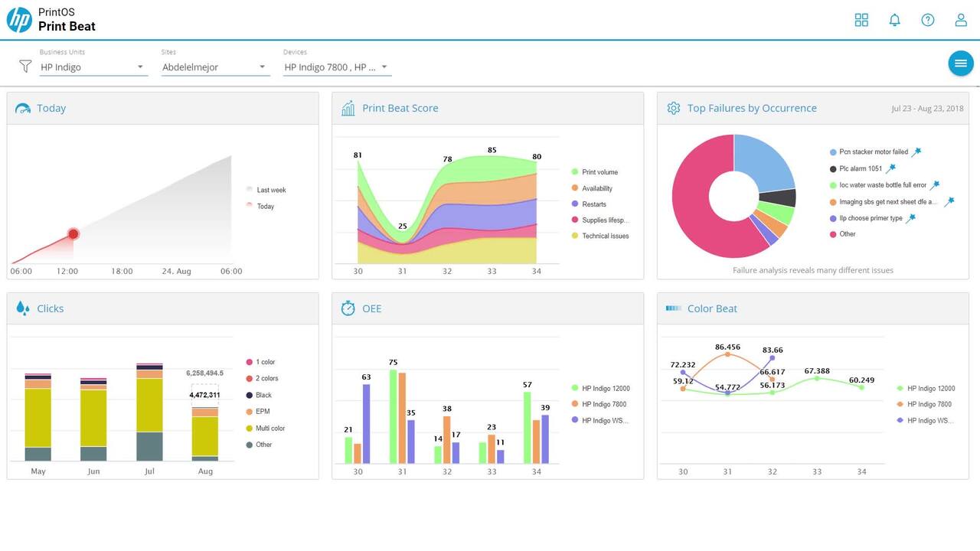
Task: Toggle Supplies lifespan legend entry
Action: 600,220
